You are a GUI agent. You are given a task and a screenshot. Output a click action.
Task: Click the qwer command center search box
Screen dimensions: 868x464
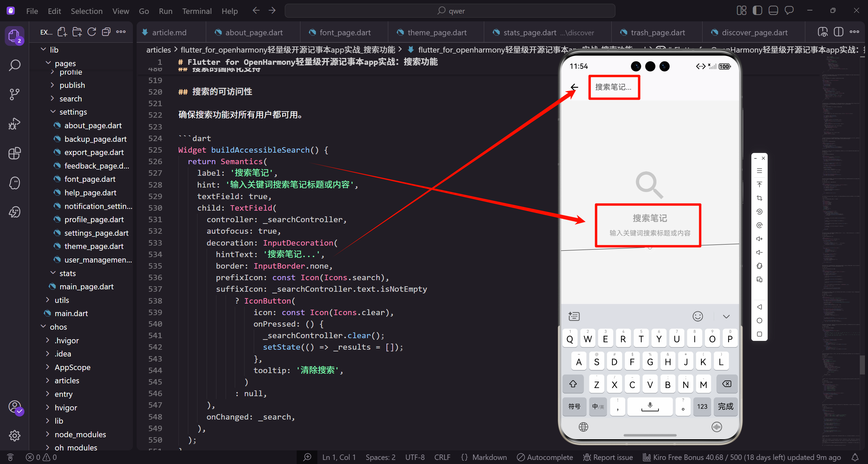450,11
